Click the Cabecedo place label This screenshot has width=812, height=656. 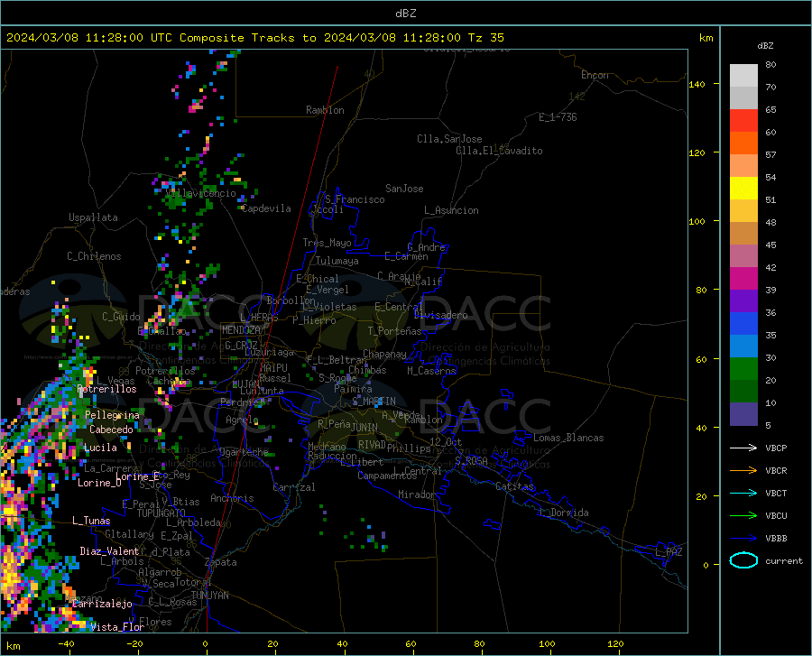111,430
